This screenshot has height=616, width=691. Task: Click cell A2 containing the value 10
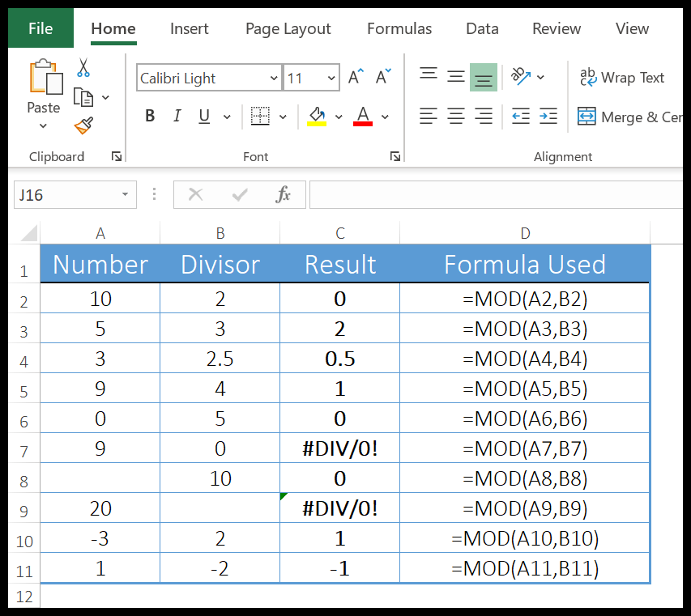coord(100,298)
